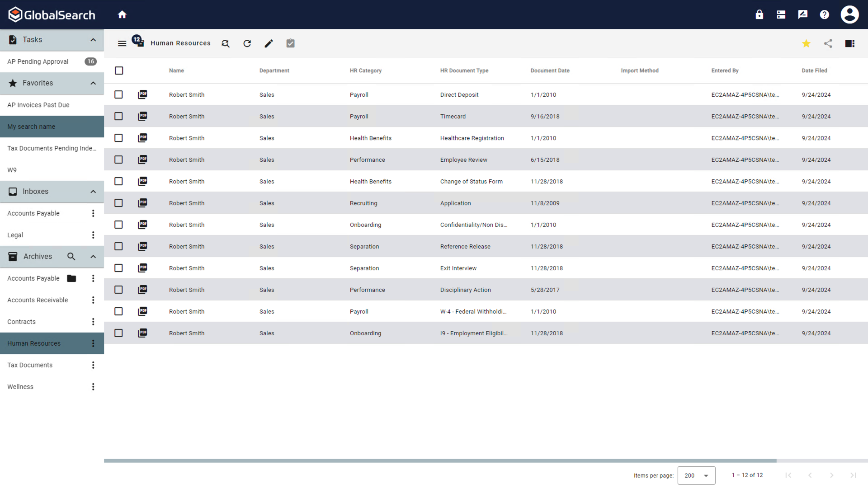Open the Items per page dropdown
Viewport: 868px width, 488px height.
click(x=696, y=475)
